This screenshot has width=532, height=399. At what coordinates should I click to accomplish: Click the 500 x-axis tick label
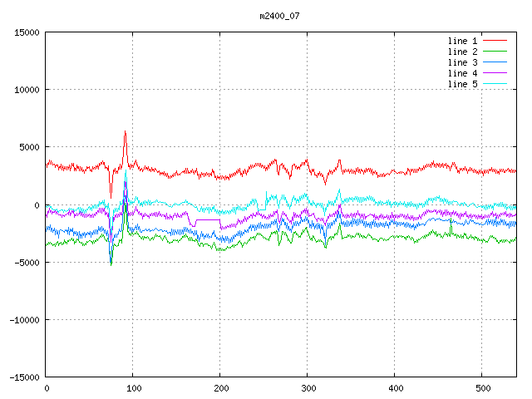[482, 388]
